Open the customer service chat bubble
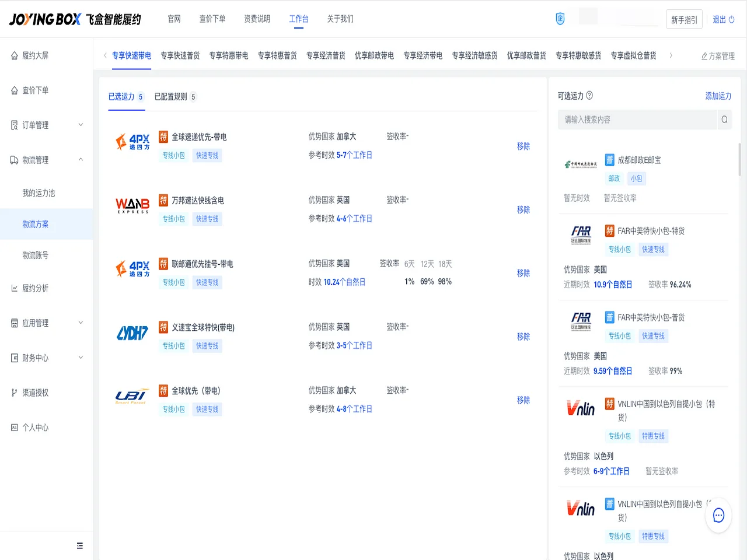 718,515
